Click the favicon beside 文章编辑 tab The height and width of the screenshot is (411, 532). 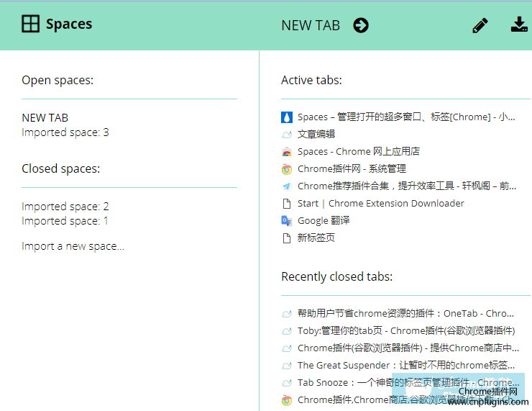point(287,135)
